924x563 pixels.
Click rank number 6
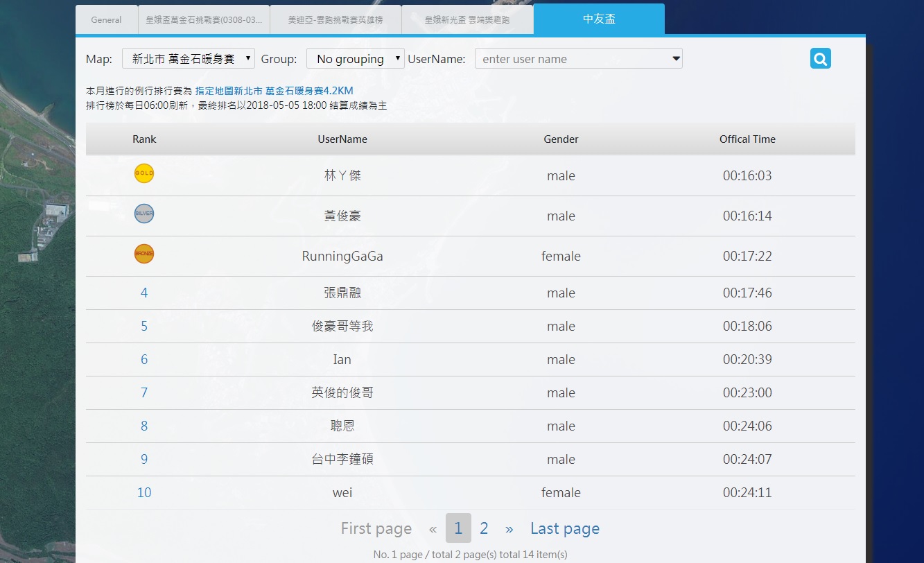click(144, 359)
